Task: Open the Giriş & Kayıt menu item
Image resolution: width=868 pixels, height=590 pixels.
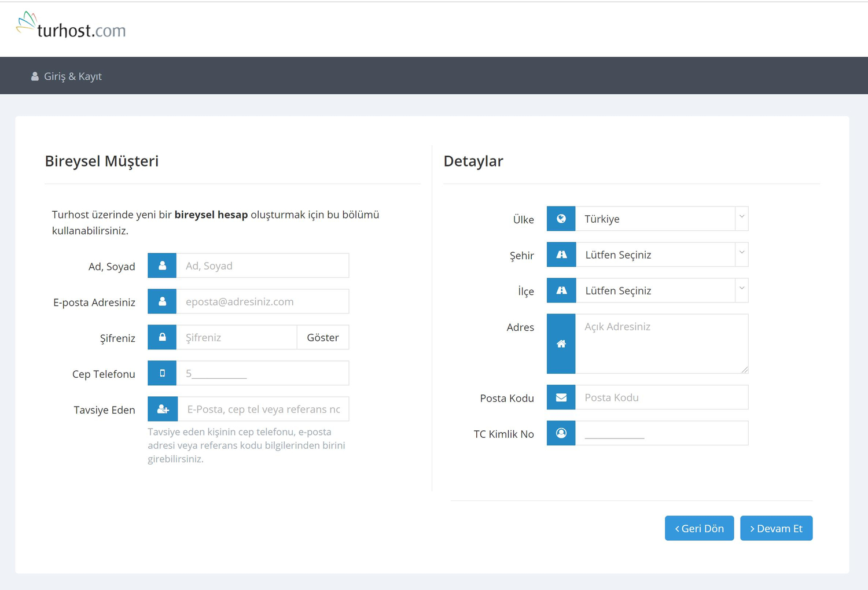Action: tap(67, 76)
